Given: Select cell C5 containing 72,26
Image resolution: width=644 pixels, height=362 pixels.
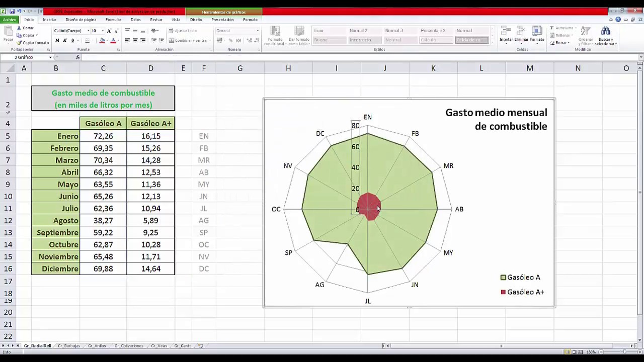Looking at the screenshot, I should 103,136.
